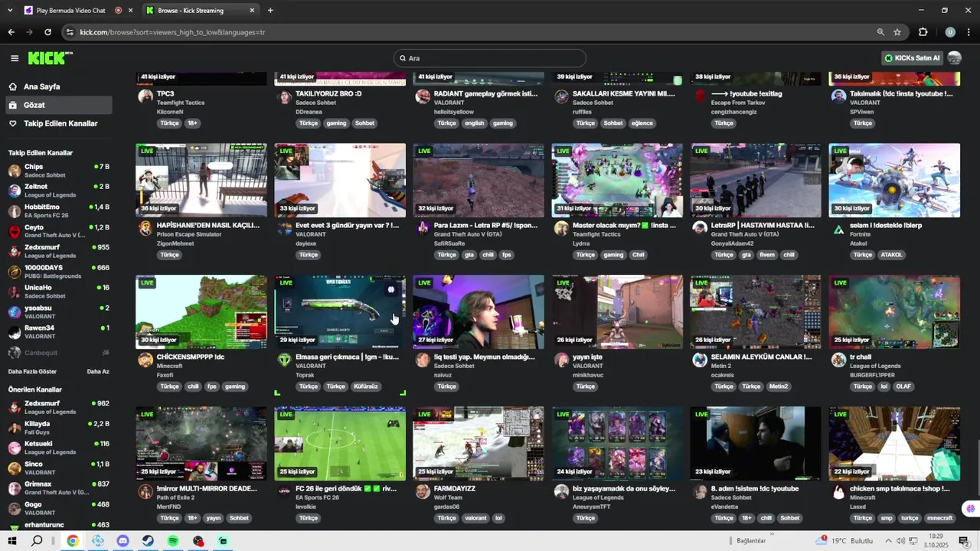Open Atakol channel avatar icon
The width and height of the screenshot is (980, 551).
(838, 228)
